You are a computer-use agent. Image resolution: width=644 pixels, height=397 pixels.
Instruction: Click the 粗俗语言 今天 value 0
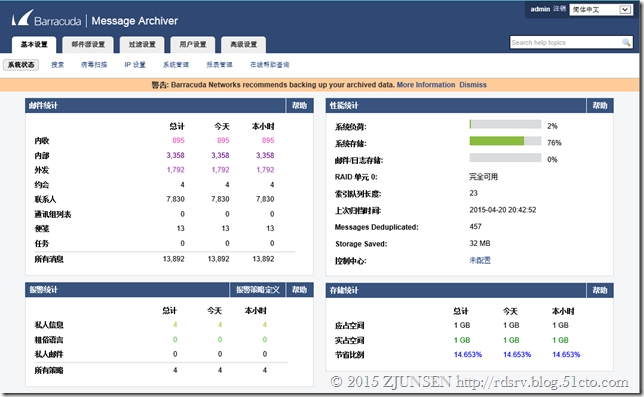pyautogui.click(x=220, y=340)
